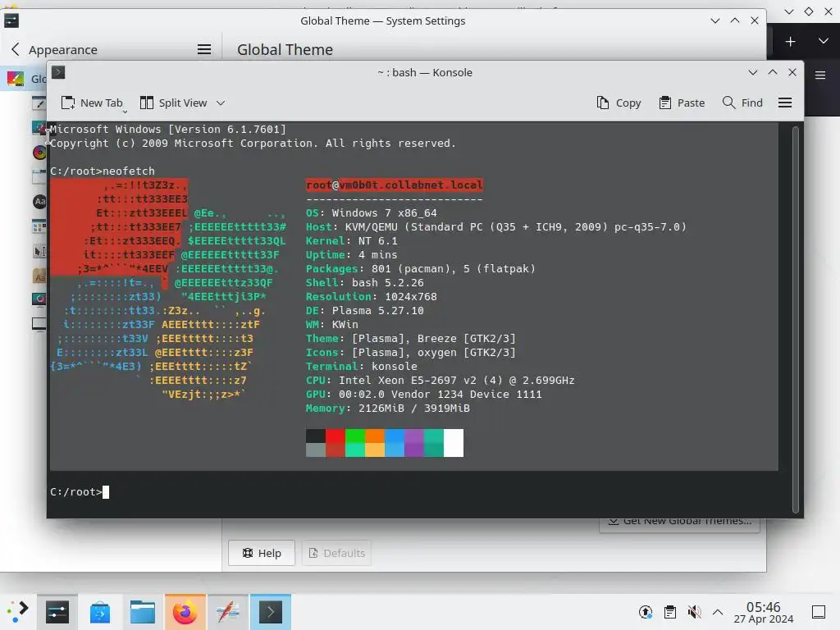Click the Split View toolbar button
The width and height of the screenshot is (840, 630).
(173, 103)
